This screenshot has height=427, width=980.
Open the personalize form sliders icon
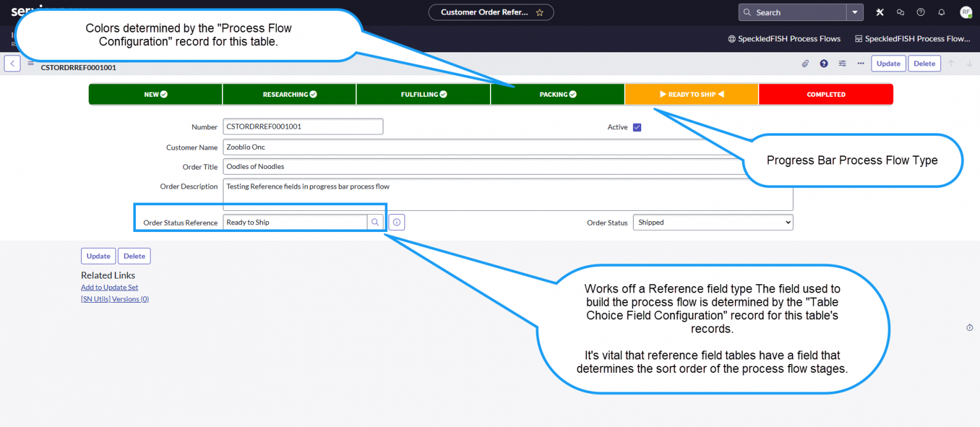[x=842, y=63]
